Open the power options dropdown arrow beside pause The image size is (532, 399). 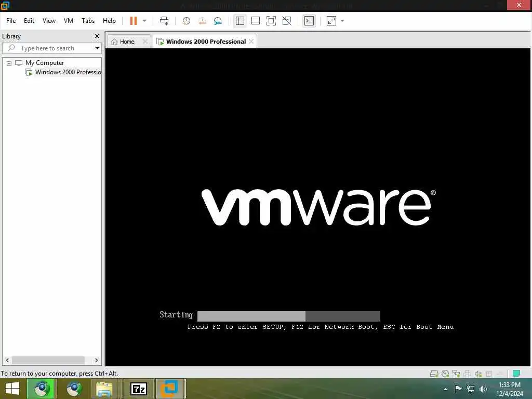pos(144,21)
